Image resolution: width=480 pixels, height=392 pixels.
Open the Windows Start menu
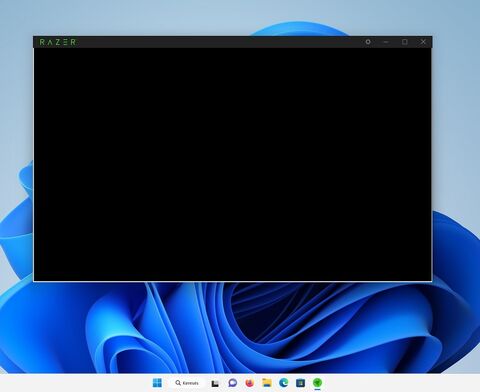point(157,383)
